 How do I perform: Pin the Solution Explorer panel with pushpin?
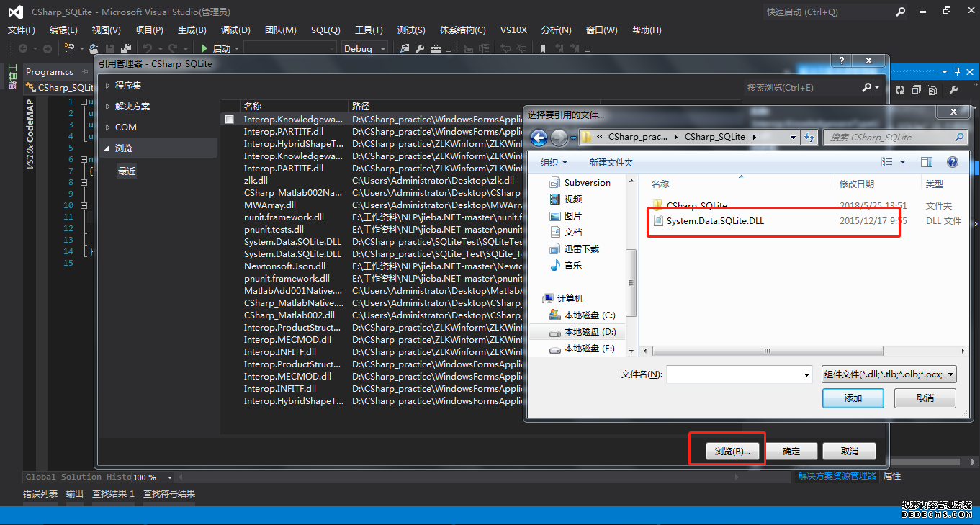[957, 71]
